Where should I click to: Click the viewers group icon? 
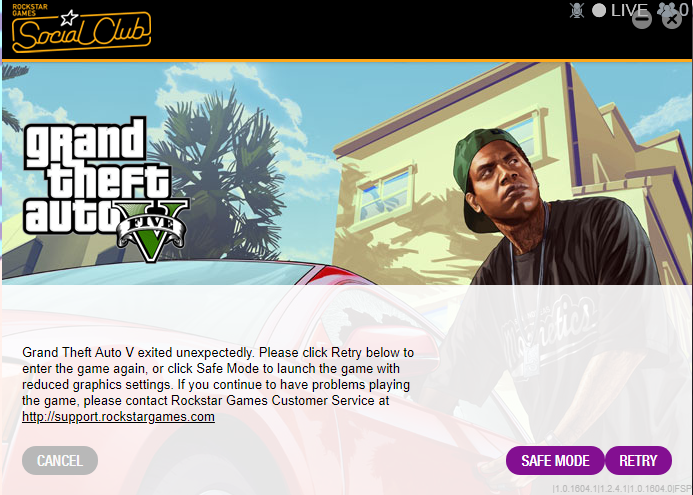pyautogui.click(x=667, y=9)
